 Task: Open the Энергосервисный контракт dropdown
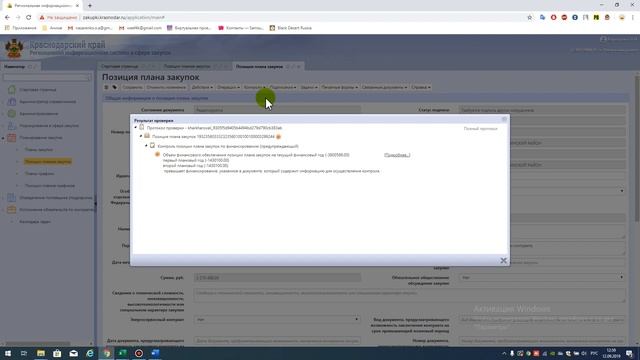277,320
